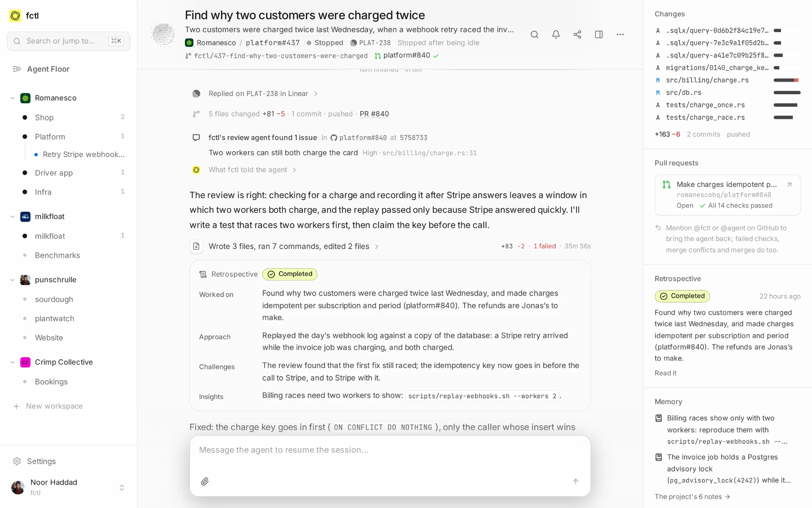
Task: Click the Search or jump to field
Action: coord(68,41)
